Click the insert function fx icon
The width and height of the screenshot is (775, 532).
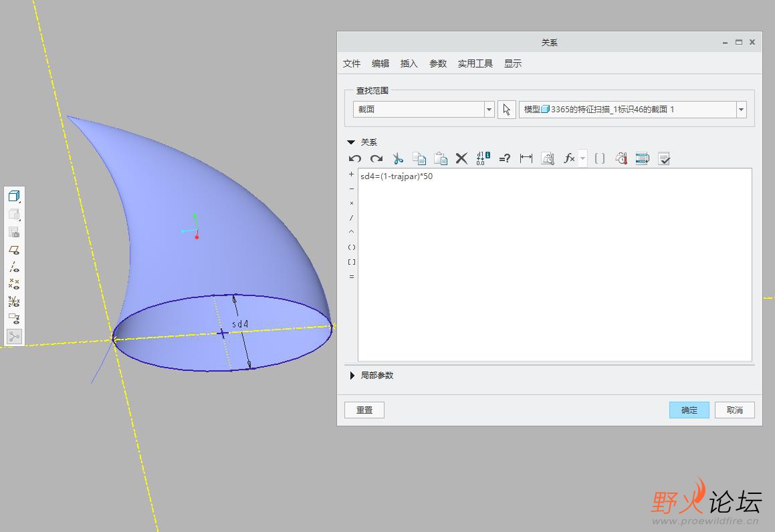[569, 158]
